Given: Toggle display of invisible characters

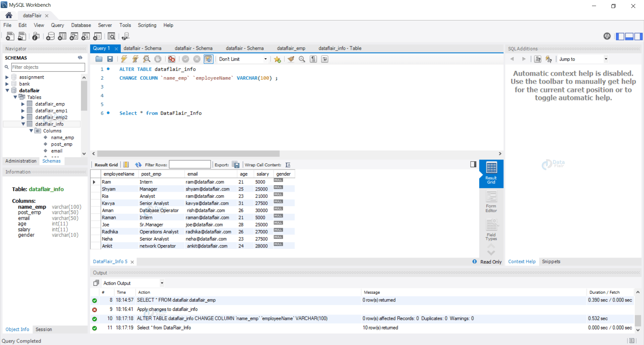Looking at the screenshot, I should 313,59.
